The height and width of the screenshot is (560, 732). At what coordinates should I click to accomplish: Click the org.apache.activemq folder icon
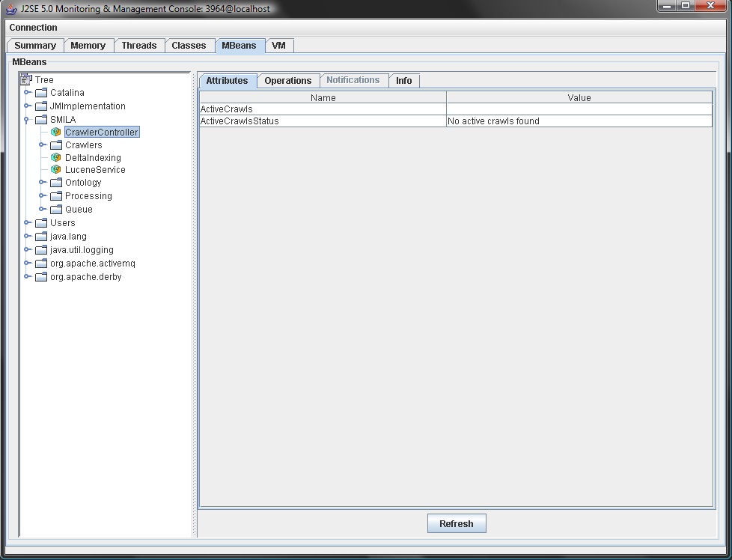pos(41,264)
